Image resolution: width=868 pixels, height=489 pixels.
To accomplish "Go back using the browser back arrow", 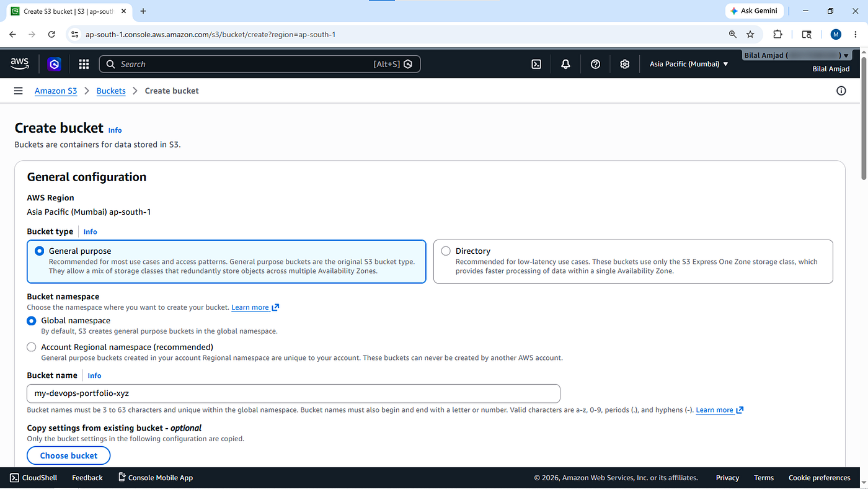I will click(12, 34).
